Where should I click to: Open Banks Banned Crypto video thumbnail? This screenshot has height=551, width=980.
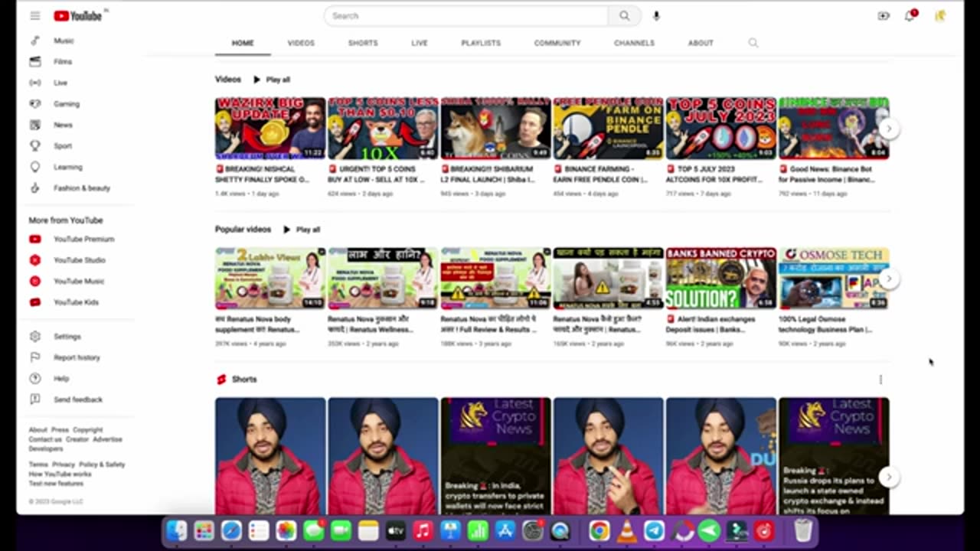click(x=721, y=278)
